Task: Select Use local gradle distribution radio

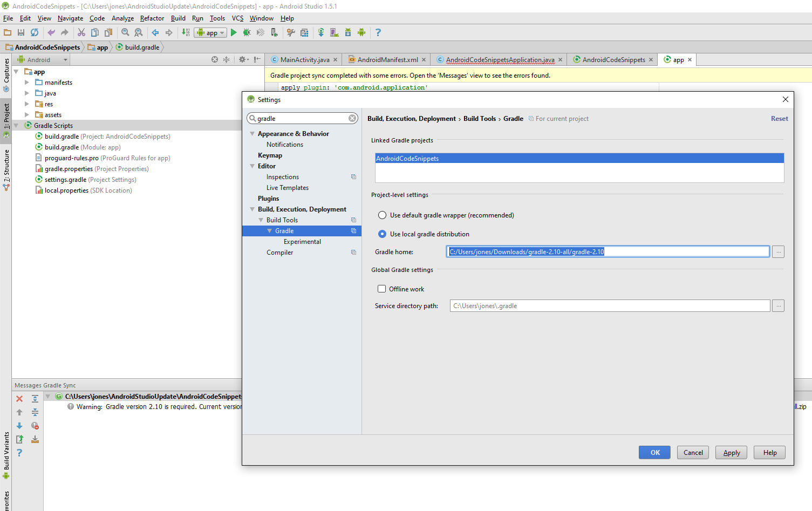Action: (383, 234)
